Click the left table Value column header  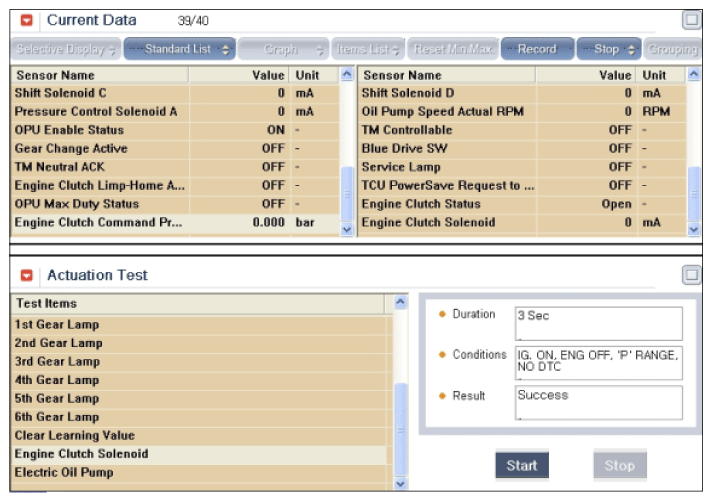click(239, 75)
